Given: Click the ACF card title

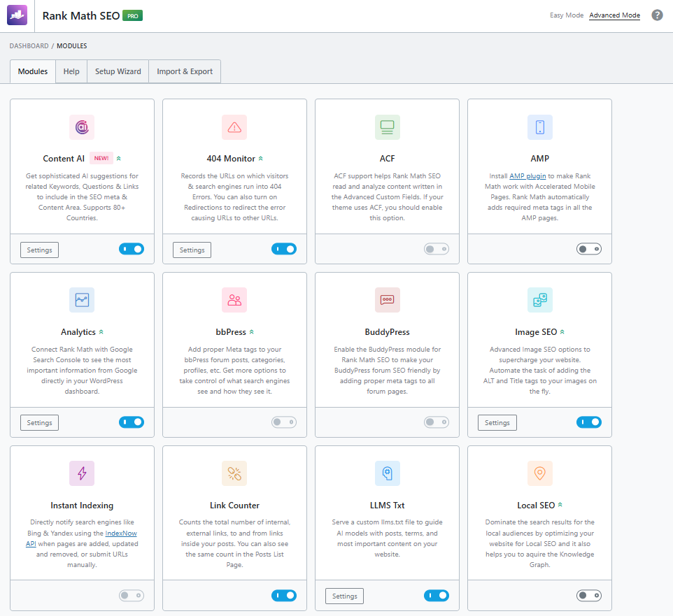Looking at the screenshot, I should coord(387,159).
